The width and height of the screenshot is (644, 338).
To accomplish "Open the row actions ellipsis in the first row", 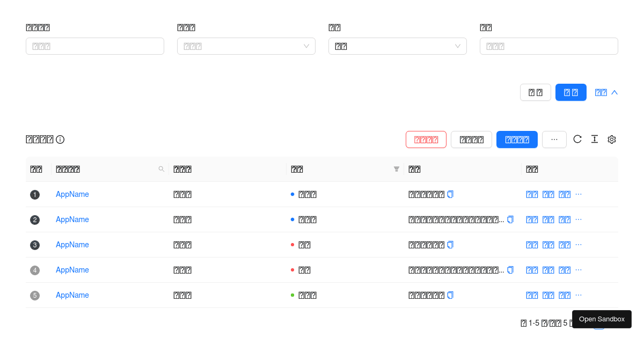I will pyautogui.click(x=579, y=194).
